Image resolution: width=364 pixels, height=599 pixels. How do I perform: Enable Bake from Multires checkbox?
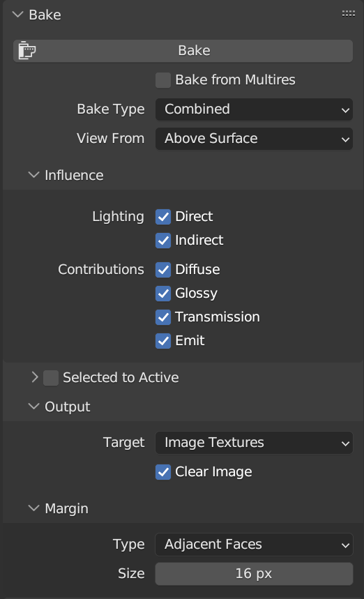click(x=163, y=80)
